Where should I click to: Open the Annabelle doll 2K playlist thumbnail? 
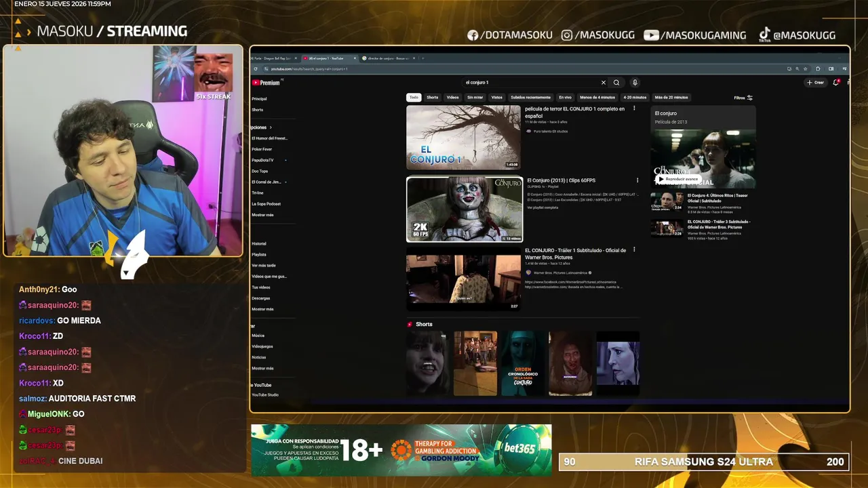click(x=465, y=209)
